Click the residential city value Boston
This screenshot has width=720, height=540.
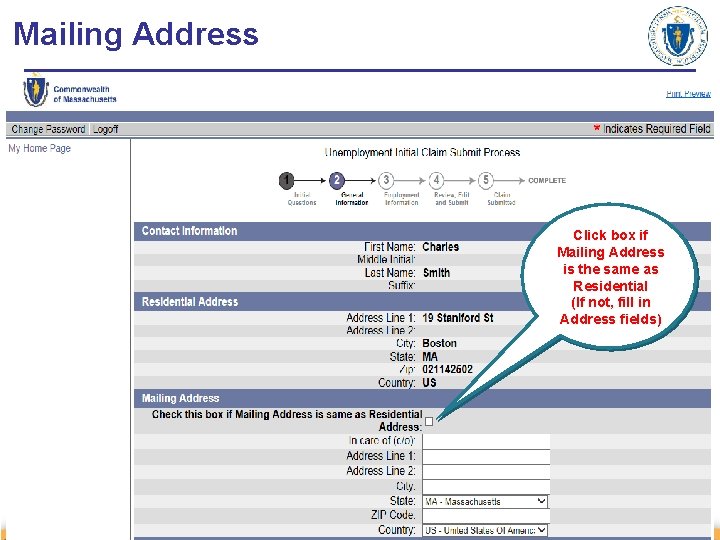point(439,343)
